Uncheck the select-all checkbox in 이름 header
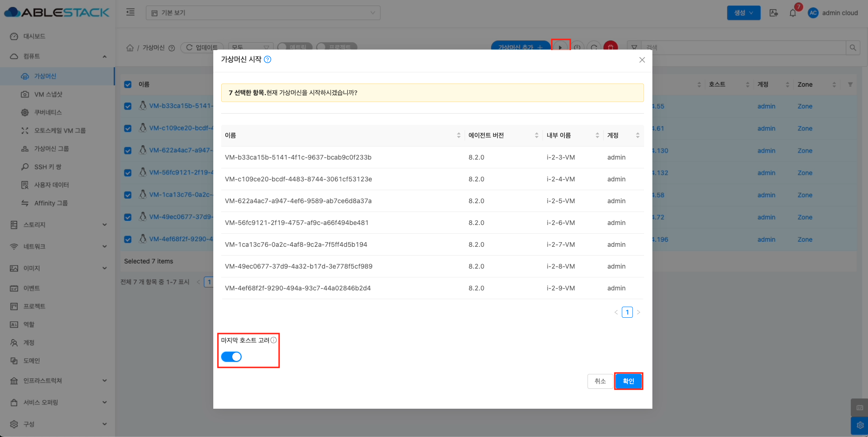This screenshot has width=868, height=437. point(128,84)
